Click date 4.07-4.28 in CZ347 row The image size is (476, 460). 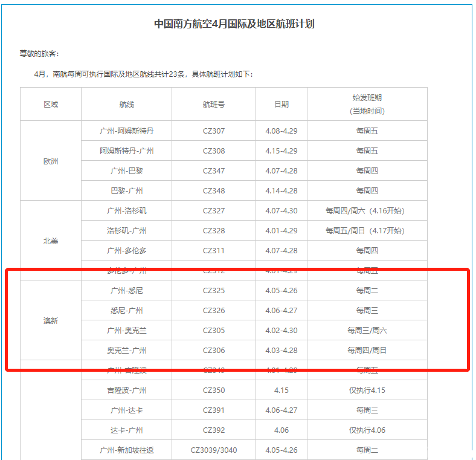(x=281, y=170)
